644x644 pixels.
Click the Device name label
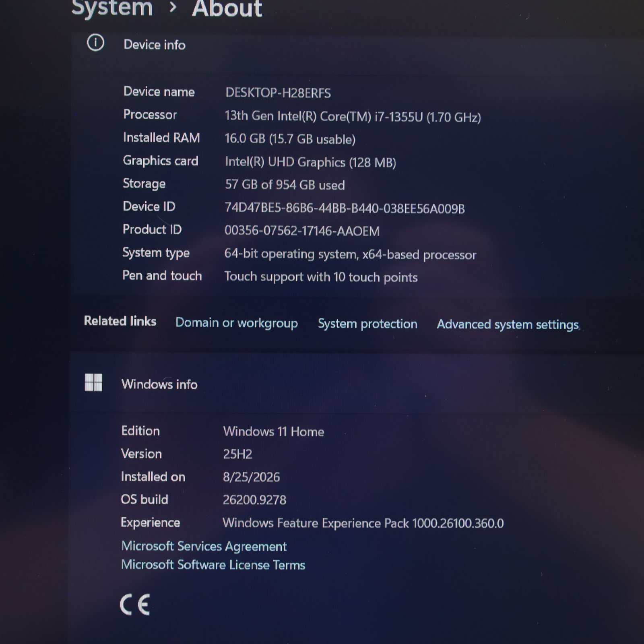(159, 92)
